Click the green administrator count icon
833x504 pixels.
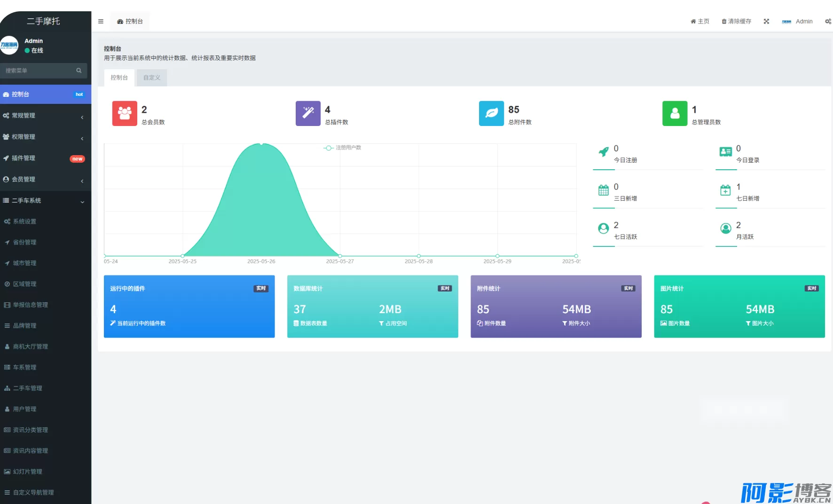(675, 113)
